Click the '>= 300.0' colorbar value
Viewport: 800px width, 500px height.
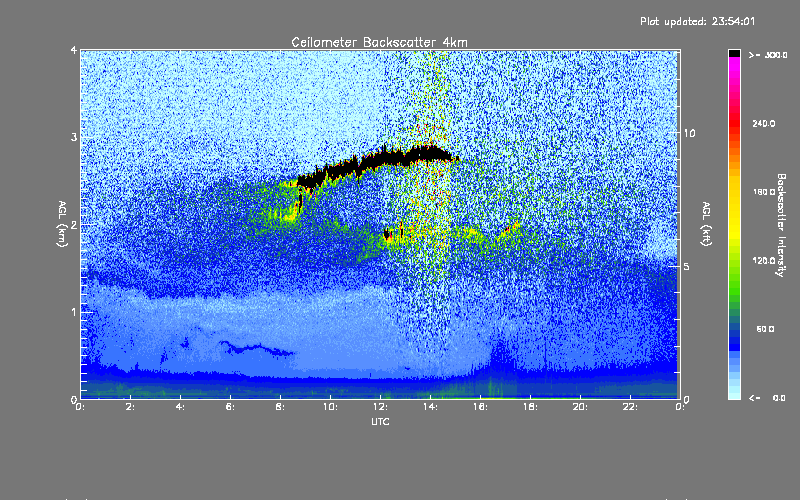(767, 55)
